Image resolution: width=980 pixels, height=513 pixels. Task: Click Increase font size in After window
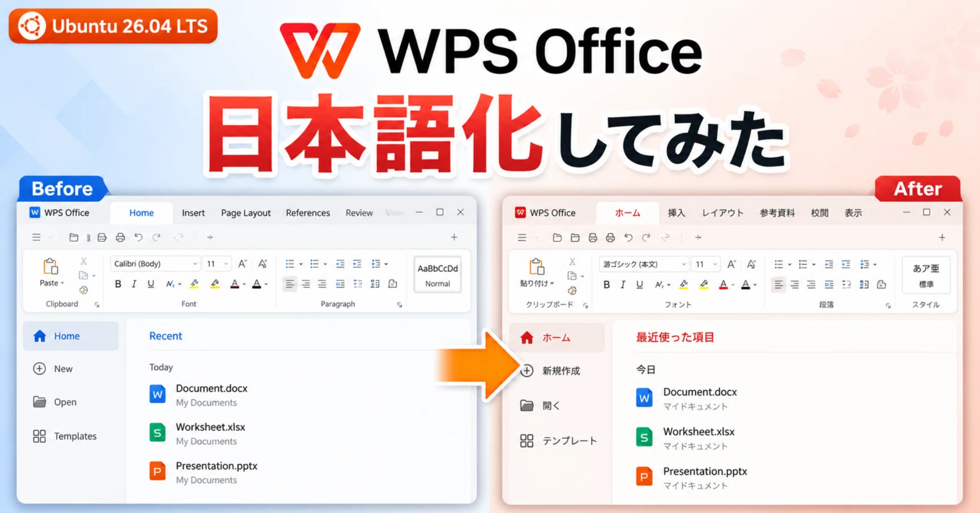pos(731,264)
